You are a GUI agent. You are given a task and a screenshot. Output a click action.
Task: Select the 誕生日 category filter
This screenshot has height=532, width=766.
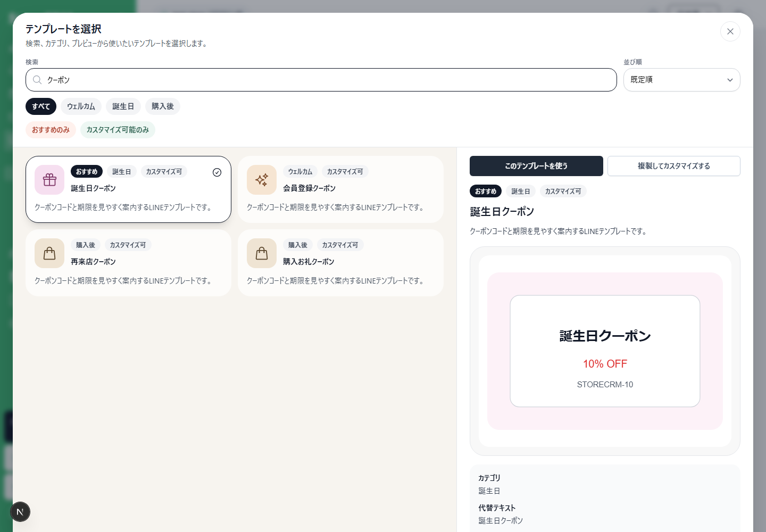click(123, 106)
